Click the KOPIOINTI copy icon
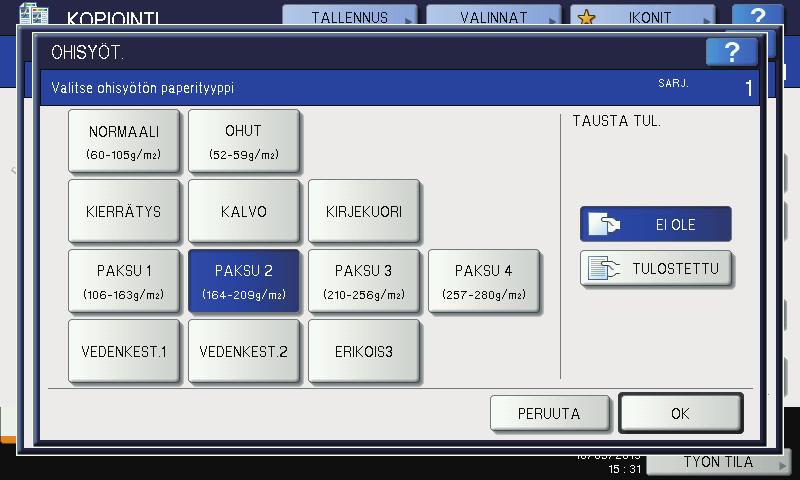Screen dimensions: 800x480 [34, 13]
